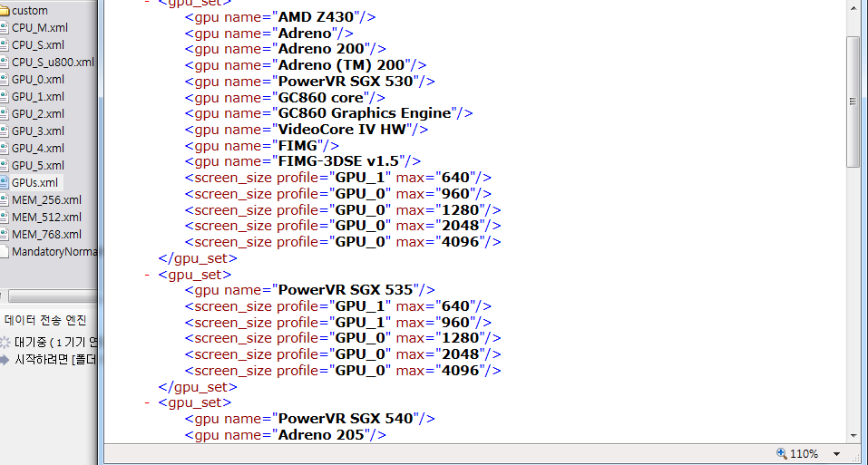Select the CPU_S_u800.xml file

click(53, 62)
